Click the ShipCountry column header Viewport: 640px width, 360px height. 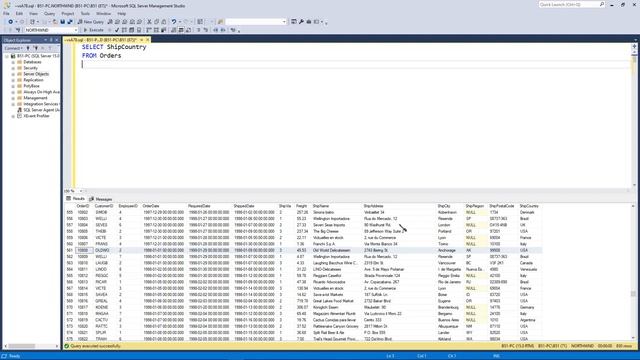[x=529, y=206]
